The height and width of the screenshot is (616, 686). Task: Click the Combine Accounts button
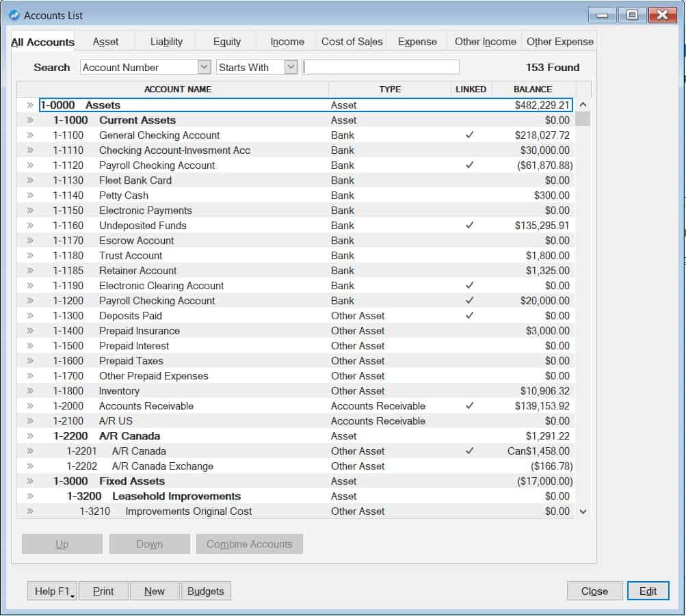250,544
